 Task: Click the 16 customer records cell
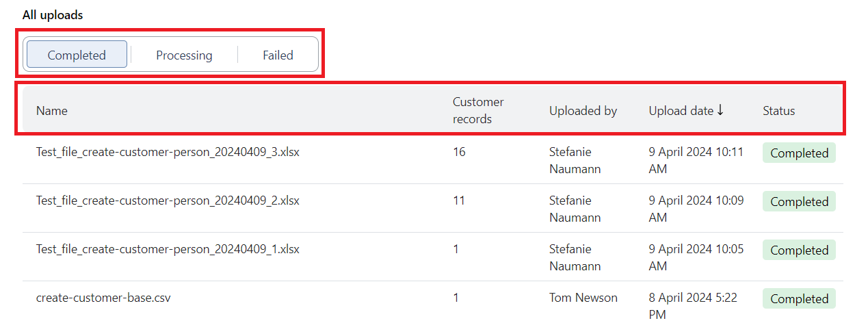(x=459, y=152)
